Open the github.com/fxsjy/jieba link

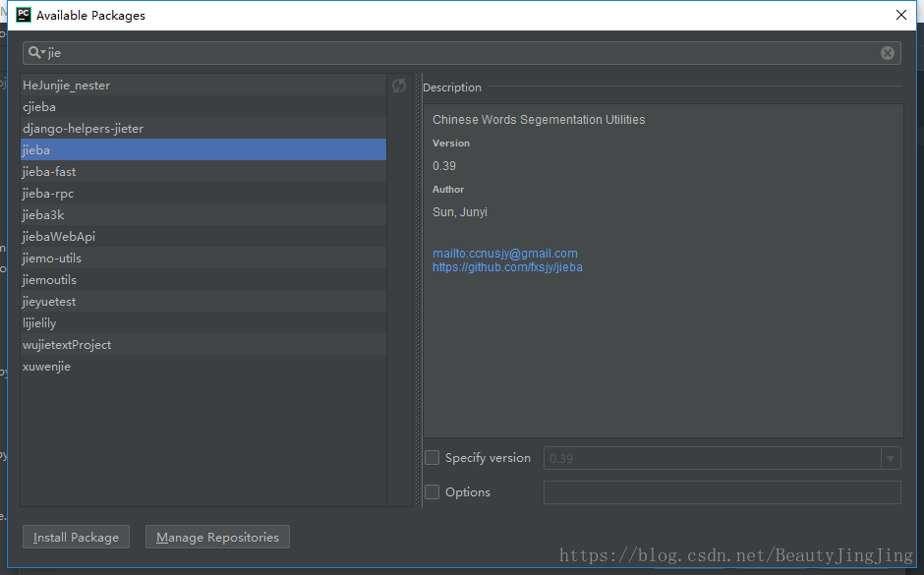click(507, 267)
